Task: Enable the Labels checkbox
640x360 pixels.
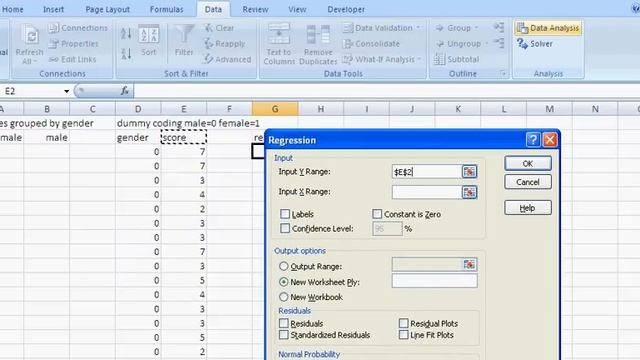Action: click(x=285, y=214)
